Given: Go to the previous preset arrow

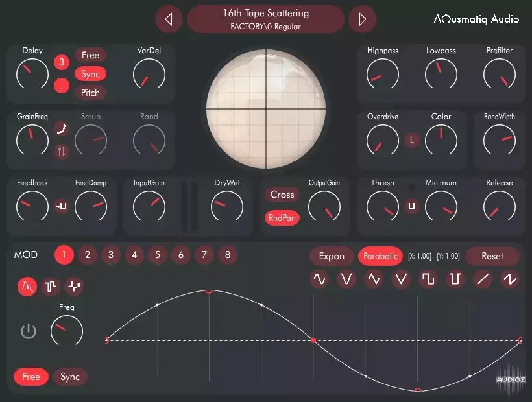Looking at the screenshot, I should point(169,19).
